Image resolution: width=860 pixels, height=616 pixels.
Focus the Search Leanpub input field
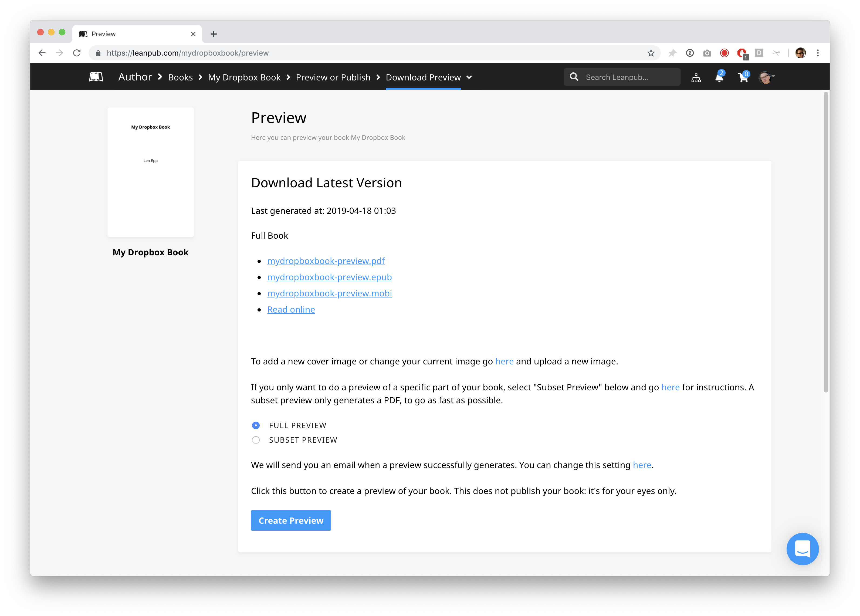tap(629, 77)
